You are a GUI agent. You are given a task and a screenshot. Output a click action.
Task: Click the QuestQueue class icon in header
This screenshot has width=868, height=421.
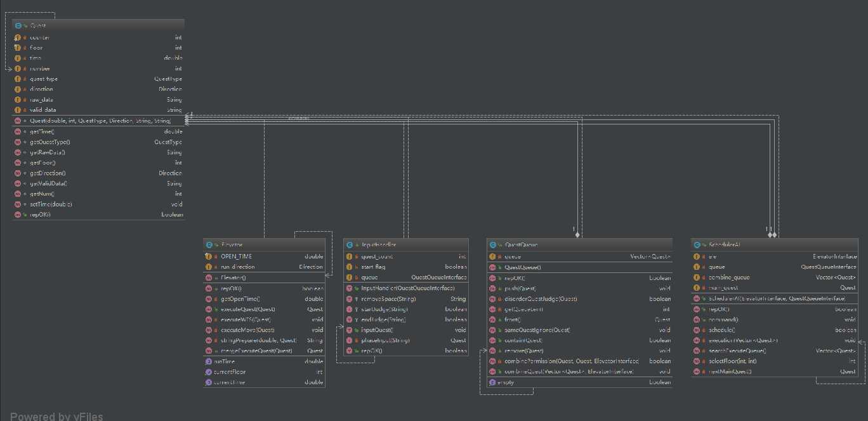click(492, 244)
